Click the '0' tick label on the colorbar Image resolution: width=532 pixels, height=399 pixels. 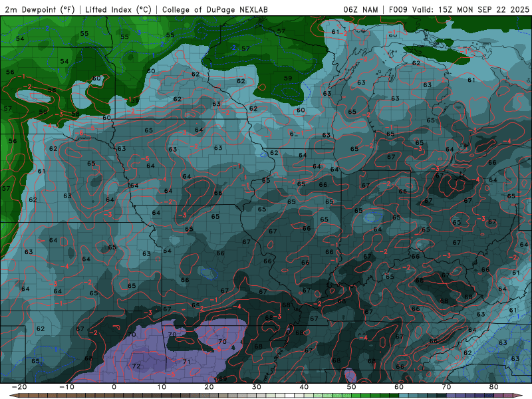(x=114, y=387)
